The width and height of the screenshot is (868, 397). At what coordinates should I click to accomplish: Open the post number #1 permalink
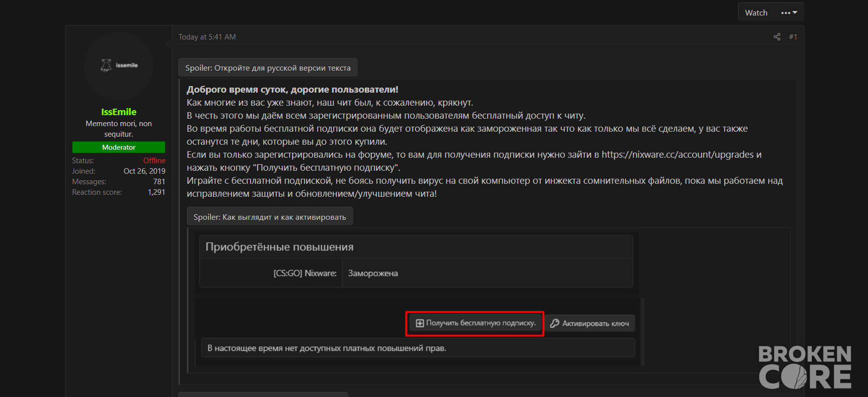793,37
